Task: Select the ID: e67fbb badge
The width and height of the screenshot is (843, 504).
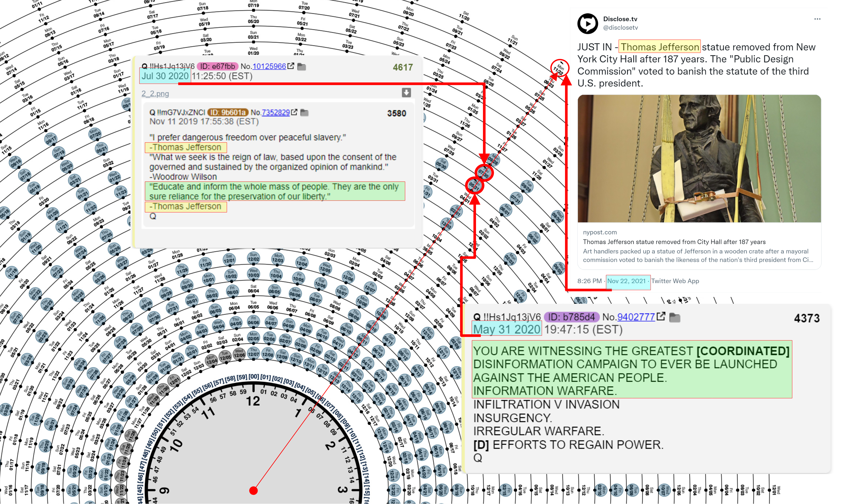Action: [217, 66]
